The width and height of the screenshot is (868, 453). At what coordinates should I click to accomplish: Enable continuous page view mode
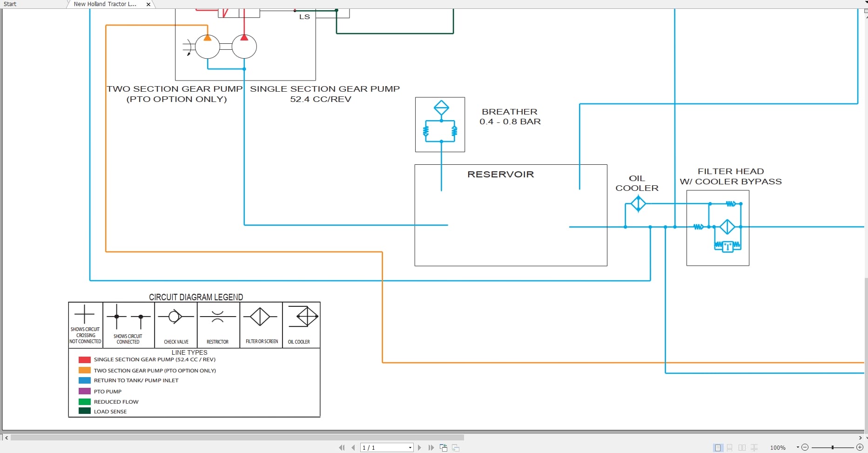tap(730, 447)
